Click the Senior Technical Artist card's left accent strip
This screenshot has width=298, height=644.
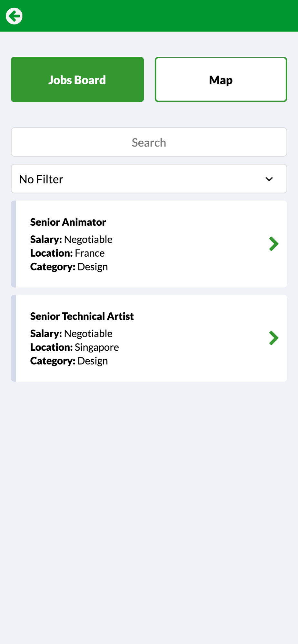point(13,338)
